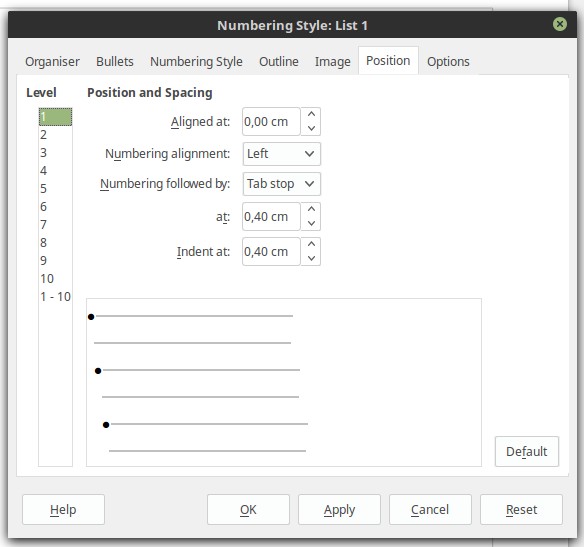Choose level 3 in the Level list
The width and height of the screenshot is (584, 547).
click(55, 153)
